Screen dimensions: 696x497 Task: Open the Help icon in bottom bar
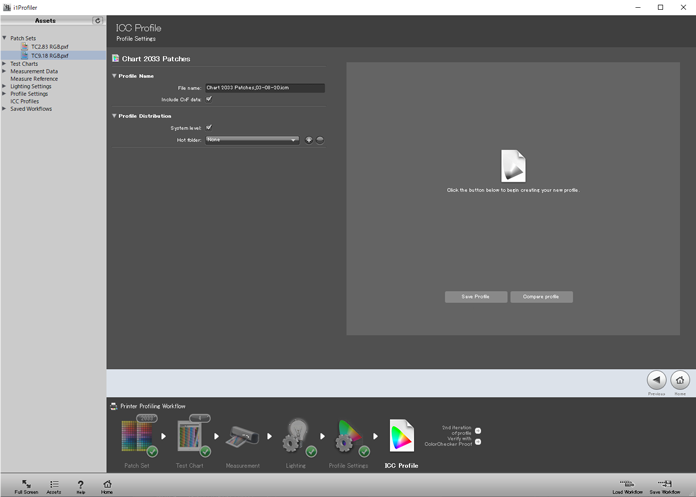[81, 485]
